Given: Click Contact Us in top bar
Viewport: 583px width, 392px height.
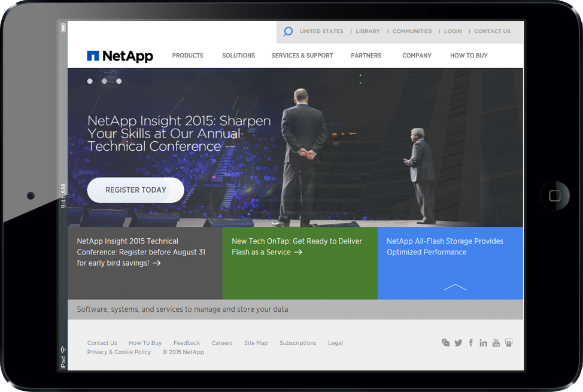Looking at the screenshot, I should point(492,31).
